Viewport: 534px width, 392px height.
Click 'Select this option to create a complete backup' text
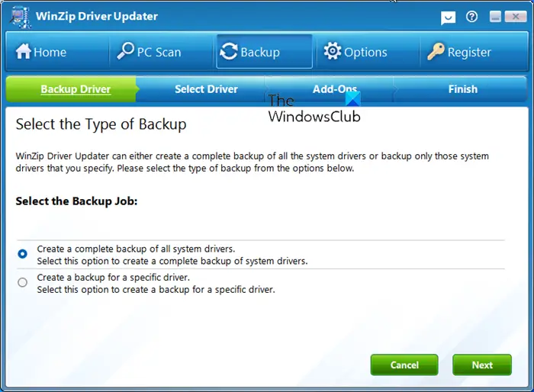(172, 262)
